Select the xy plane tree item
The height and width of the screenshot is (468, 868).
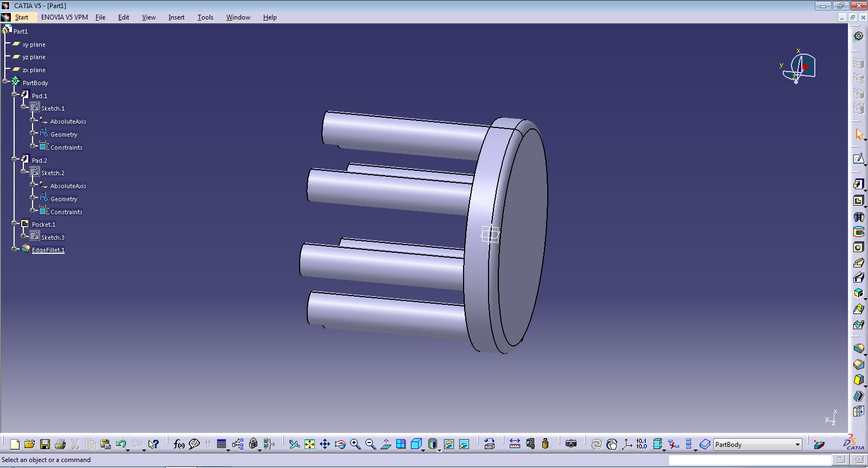[34, 44]
